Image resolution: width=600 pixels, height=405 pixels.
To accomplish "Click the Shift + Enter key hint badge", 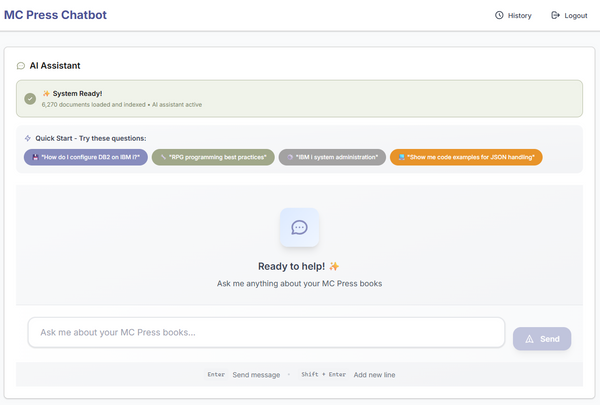I will coord(323,374).
